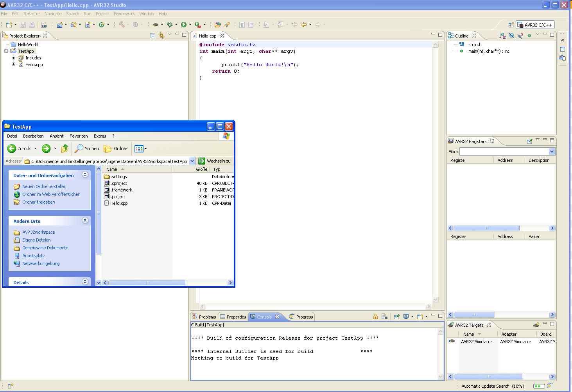Screen dimensions: 572x392
Task: Click Collapse All in Project Explorer
Action: (x=153, y=36)
